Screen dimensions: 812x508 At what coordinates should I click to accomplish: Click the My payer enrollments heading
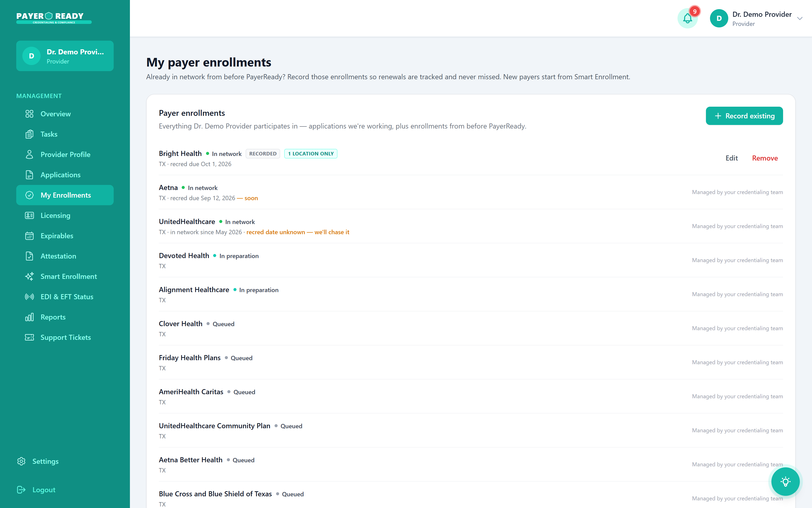[209, 62]
